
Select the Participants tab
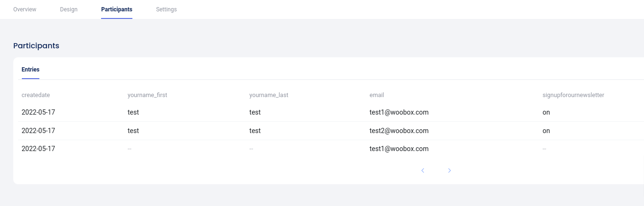117,9
